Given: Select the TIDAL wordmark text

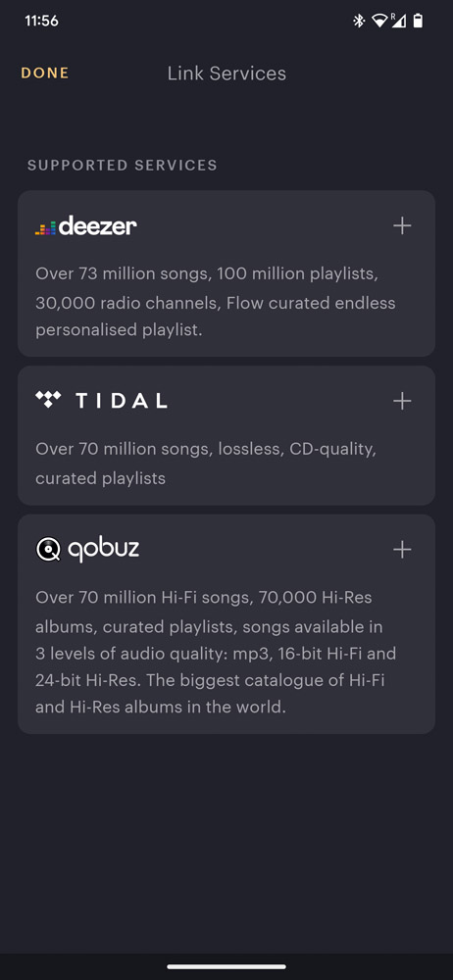Looking at the screenshot, I should click(x=122, y=401).
